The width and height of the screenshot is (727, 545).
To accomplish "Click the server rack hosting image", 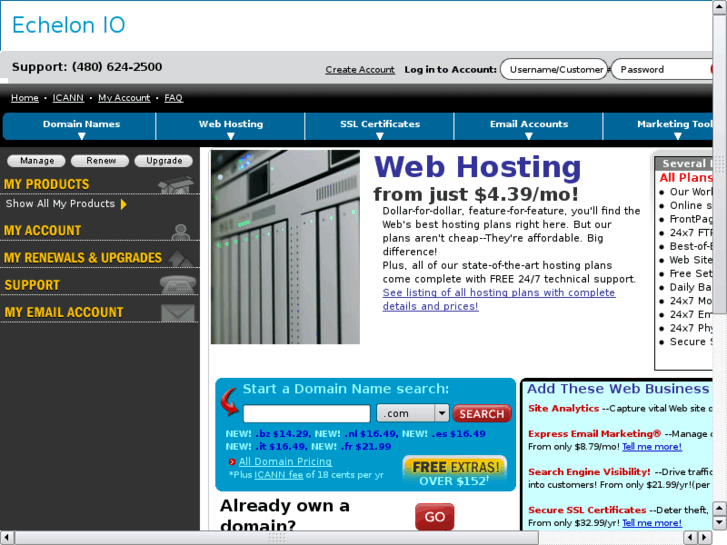I will click(x=285, y=247).
